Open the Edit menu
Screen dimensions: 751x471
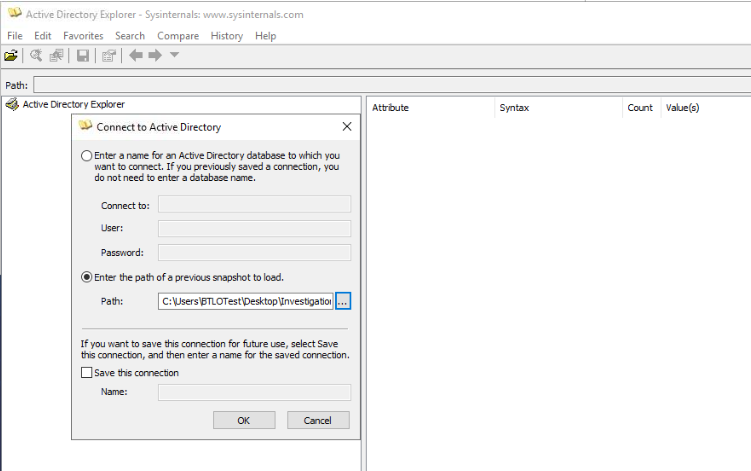point(42,35)
